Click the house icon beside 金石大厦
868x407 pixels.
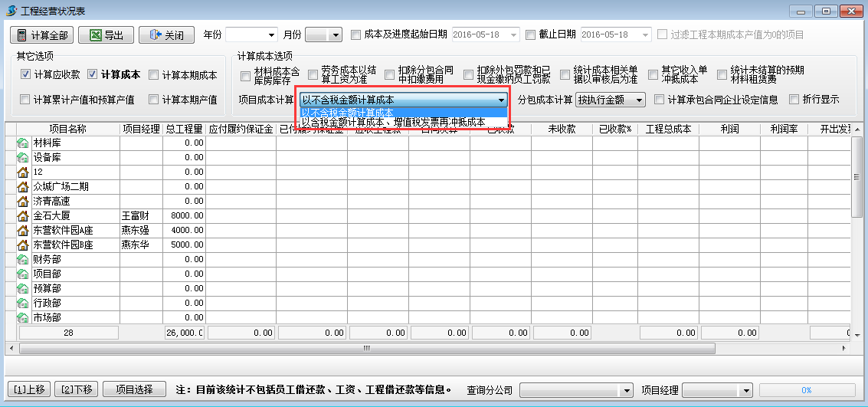22,215
